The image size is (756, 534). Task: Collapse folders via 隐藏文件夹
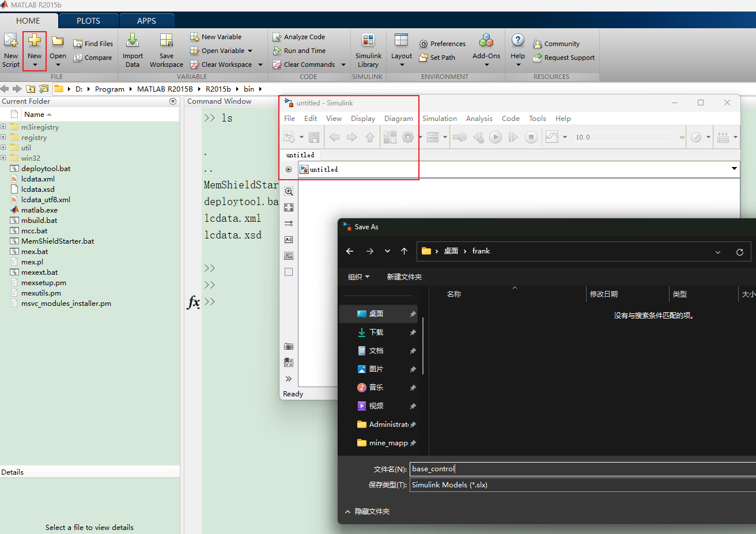pyautogui.click(x=367, y=512)
